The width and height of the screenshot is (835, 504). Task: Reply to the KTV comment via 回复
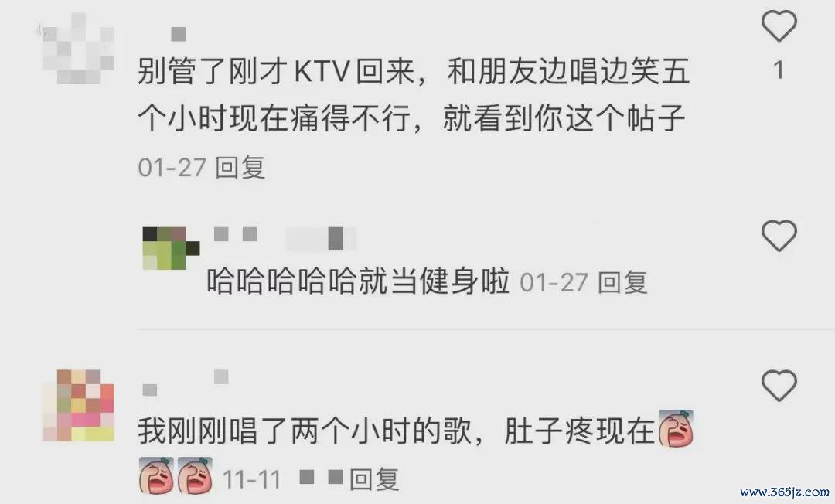click(x=240, y=168)
